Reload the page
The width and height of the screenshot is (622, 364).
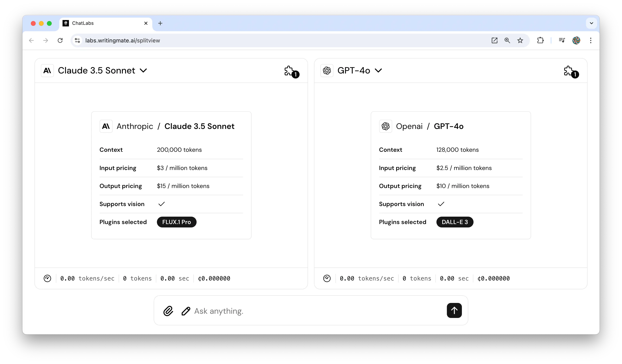(60, 40)
